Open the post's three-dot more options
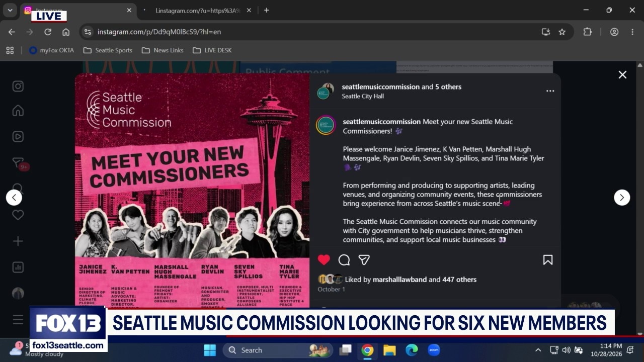Image resolution: width=644 pixels, height=362 pixels. pos(550,91)
